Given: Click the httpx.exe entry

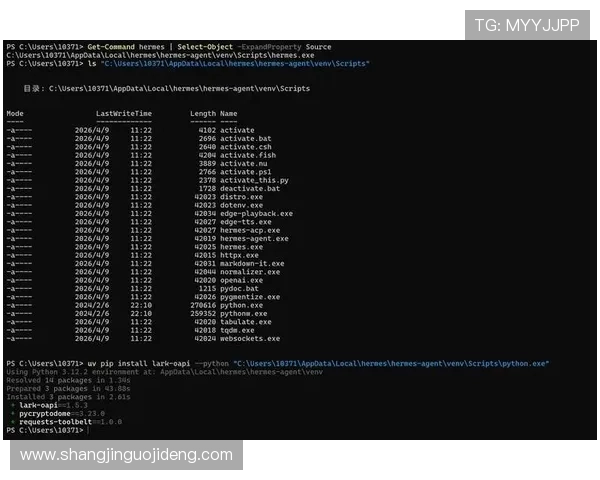Looking at the screenshot, I should click(x=239, y=255).
